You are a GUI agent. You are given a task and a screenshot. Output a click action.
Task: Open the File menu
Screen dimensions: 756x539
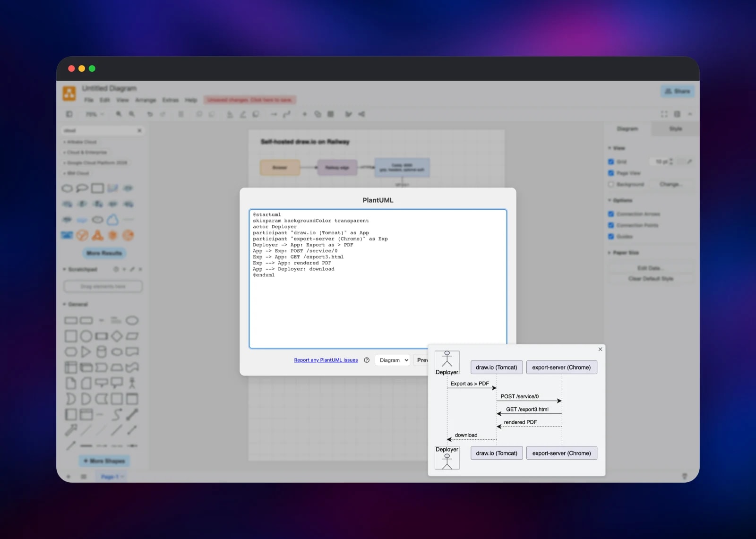[x=88, y=100]
